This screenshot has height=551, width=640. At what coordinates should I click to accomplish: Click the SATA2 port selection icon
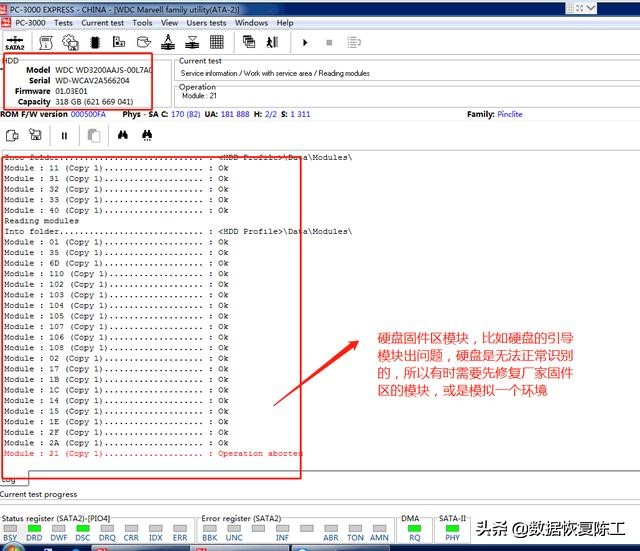pyautogui.click(x=15, y=42)
